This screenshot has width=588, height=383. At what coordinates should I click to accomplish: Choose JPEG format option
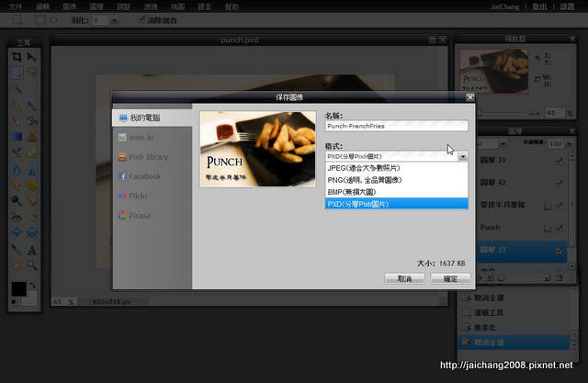(x=396, y=168)
